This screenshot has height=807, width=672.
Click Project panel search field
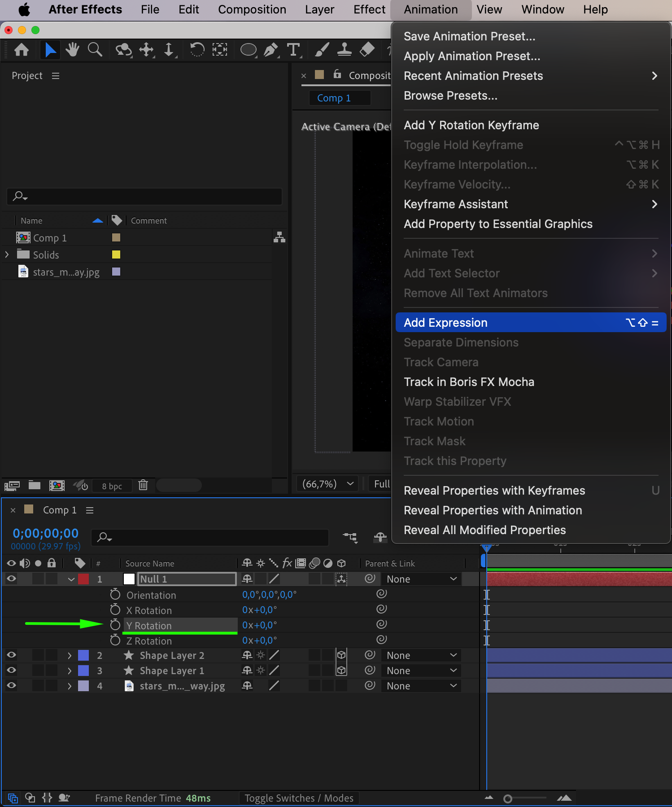pos(144,197)
